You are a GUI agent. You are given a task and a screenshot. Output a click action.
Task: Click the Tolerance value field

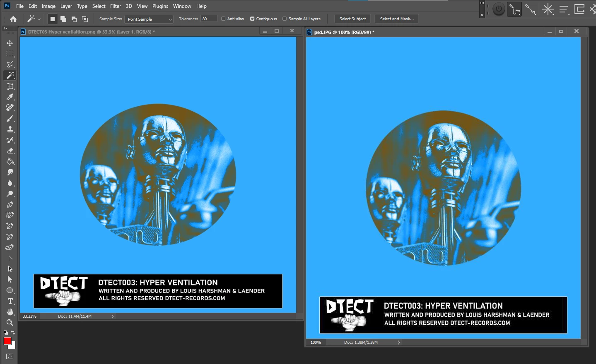(209, 19)
